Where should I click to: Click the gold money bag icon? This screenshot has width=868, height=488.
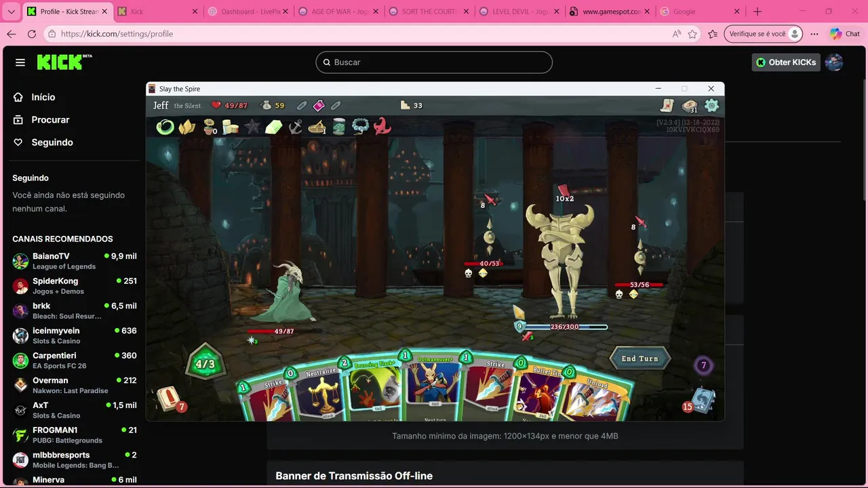(x=267, y=105)
